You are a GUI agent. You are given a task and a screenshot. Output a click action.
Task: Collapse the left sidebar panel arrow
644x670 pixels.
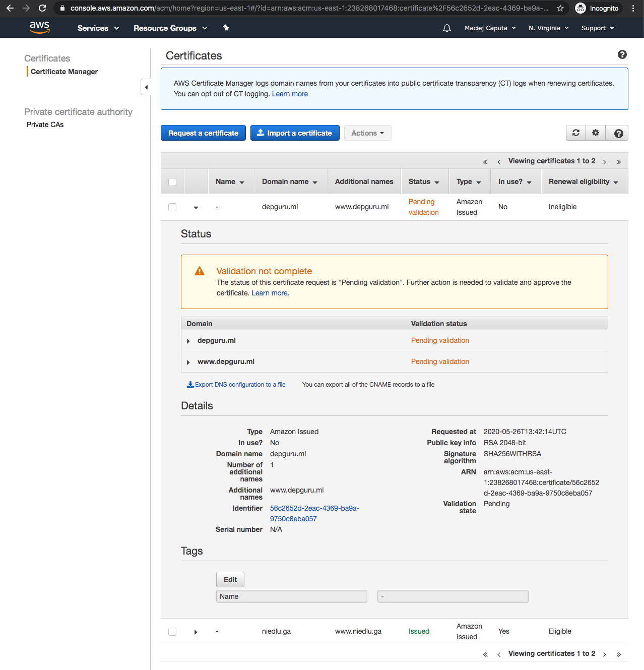click(x=146, y=87)
